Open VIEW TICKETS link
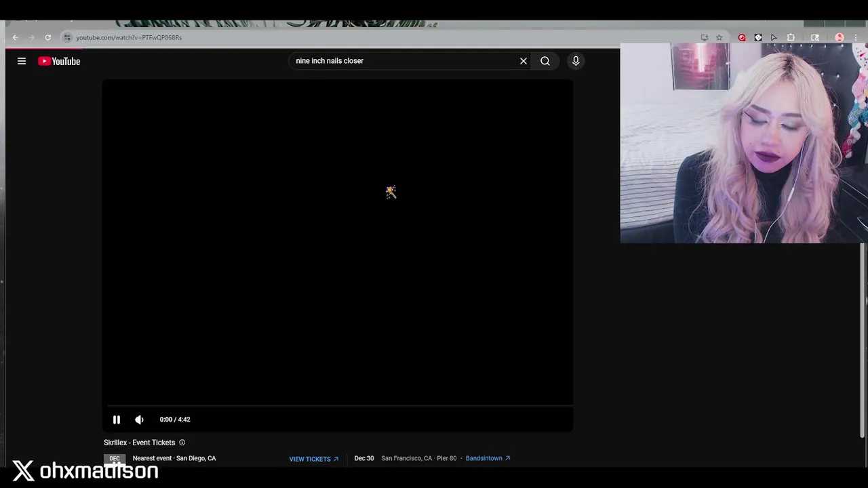The image size is (868, 488). pyautogui.click(x=314, y=459)
